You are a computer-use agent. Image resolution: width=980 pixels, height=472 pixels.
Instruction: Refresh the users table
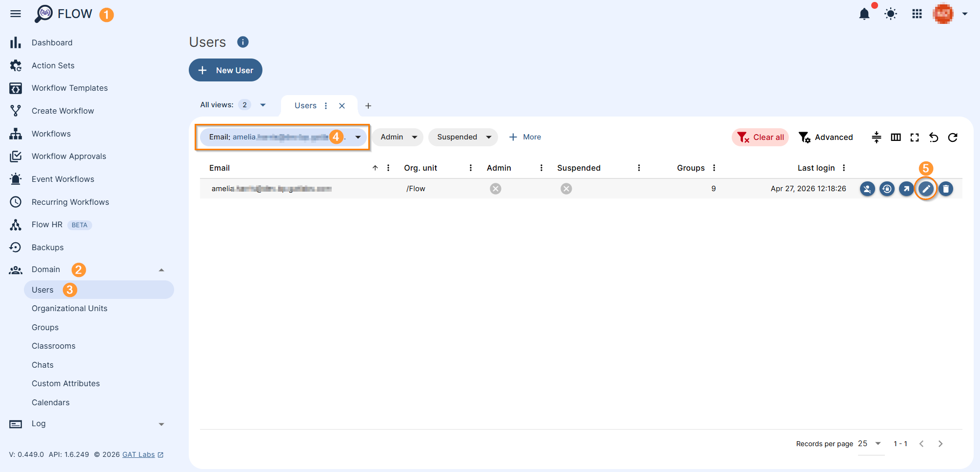(x=953, y=138)
